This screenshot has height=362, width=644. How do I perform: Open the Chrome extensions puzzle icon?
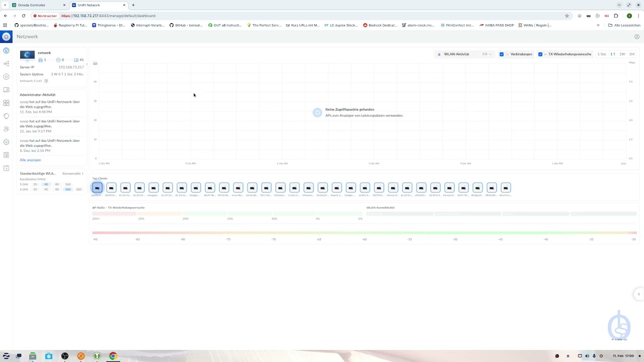[616, 16]
